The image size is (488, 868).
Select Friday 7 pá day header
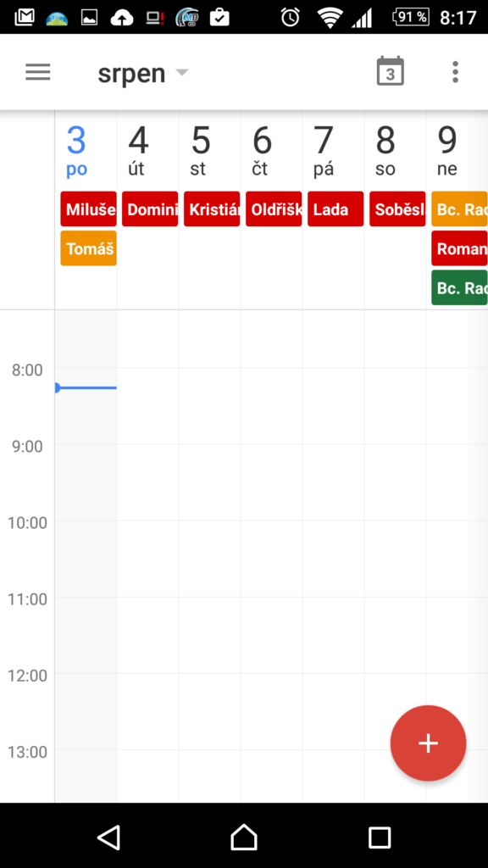(324, 150)
